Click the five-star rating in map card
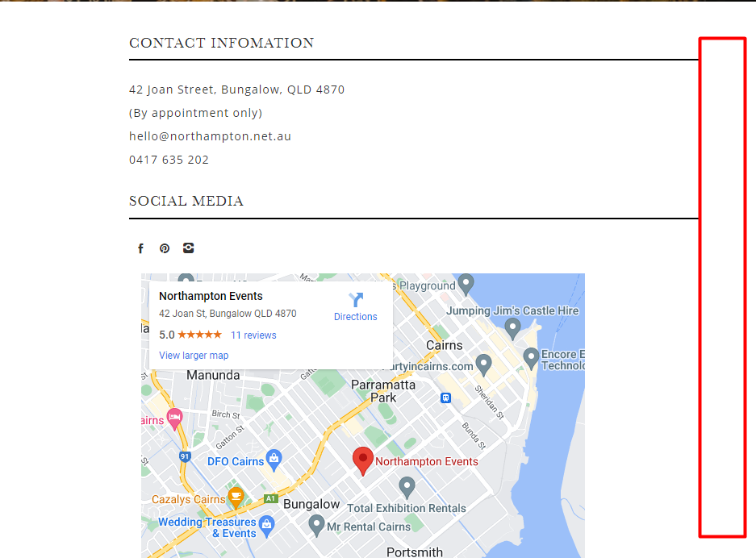 click(x=199, y=335)
